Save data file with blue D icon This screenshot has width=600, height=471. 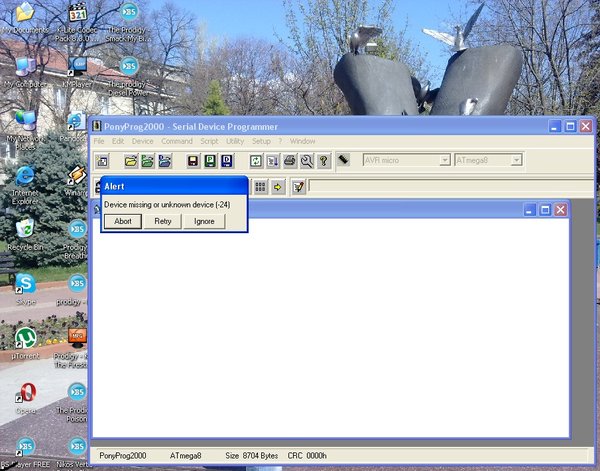coord(227,161)
